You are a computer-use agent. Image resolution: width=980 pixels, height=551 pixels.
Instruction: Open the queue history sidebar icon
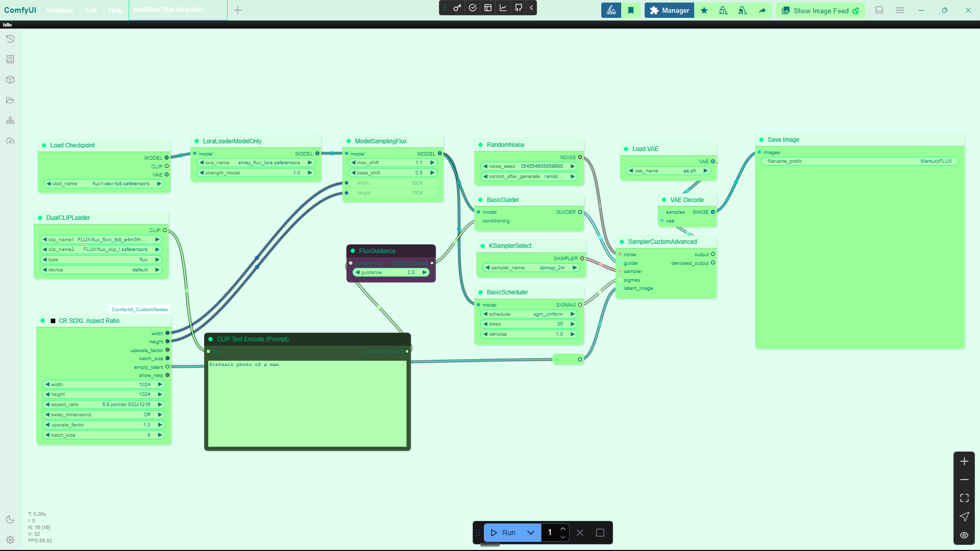(x=10, y=39)
